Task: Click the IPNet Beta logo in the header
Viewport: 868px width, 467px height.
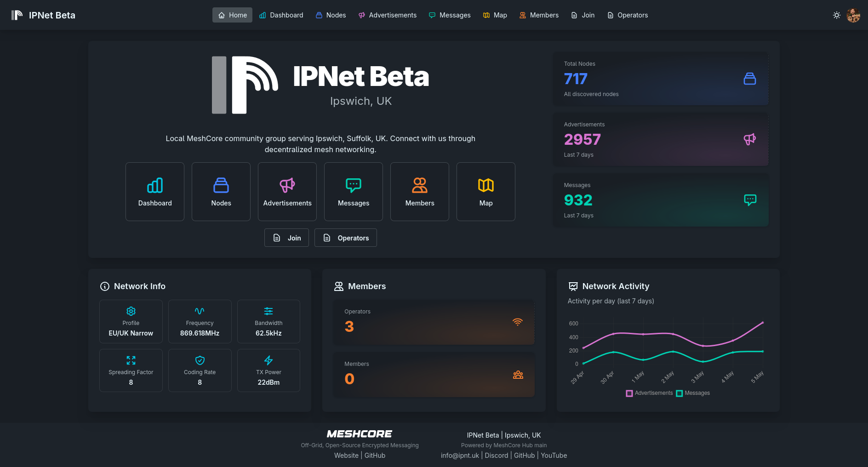Action: pyautogui.click(x=43, y=15)
